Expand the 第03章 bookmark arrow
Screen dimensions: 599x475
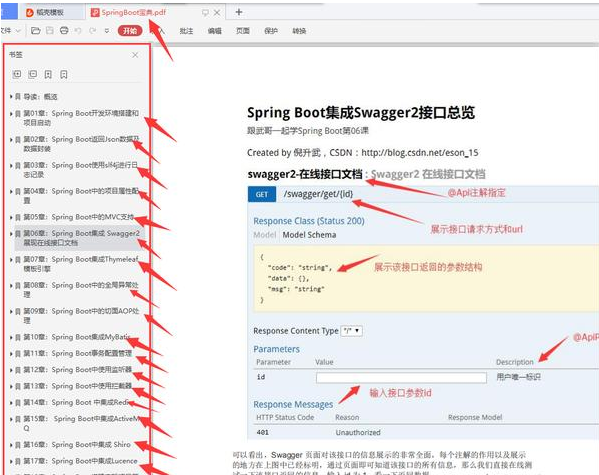tap(11, 165)
